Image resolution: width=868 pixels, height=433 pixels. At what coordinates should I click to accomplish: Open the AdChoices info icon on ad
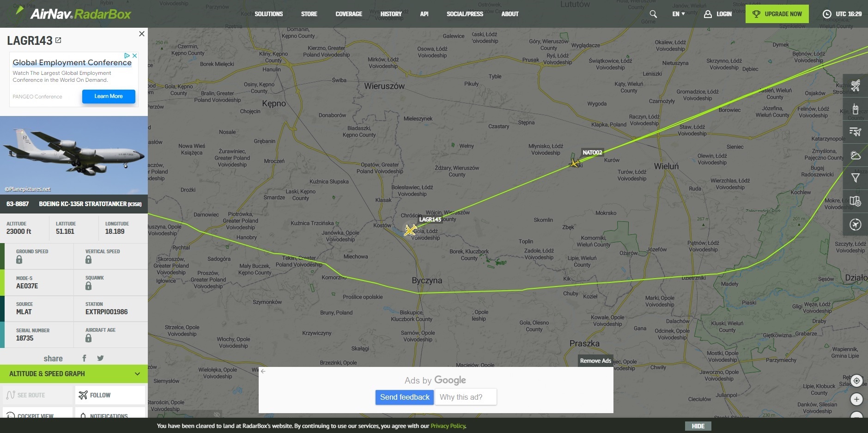(x=127, y=55)
